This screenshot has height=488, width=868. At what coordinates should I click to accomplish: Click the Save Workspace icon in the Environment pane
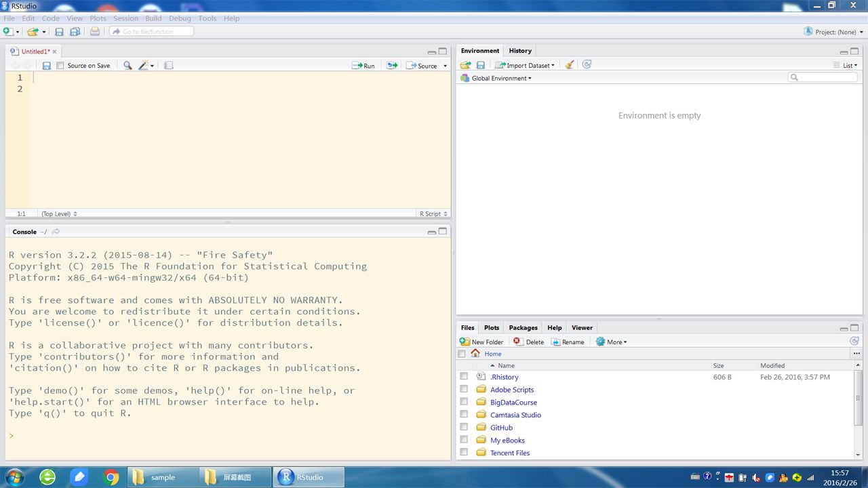481,65
